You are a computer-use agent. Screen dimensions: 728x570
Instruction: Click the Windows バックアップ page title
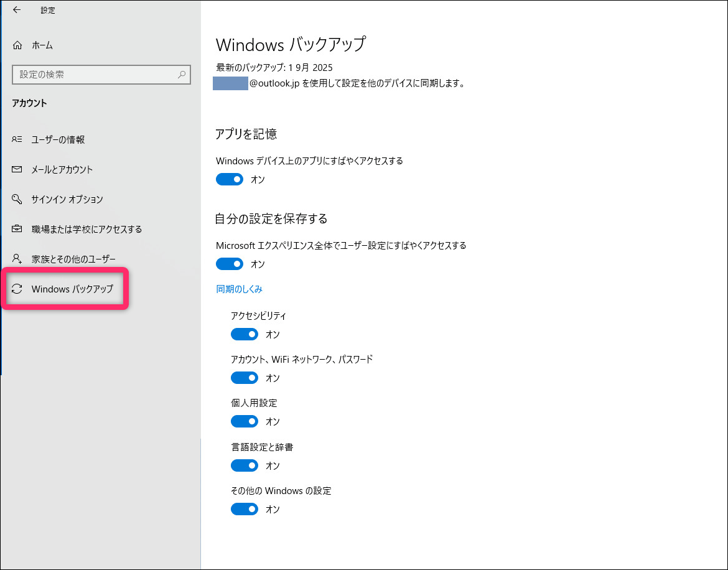click(x=291, y=45)
